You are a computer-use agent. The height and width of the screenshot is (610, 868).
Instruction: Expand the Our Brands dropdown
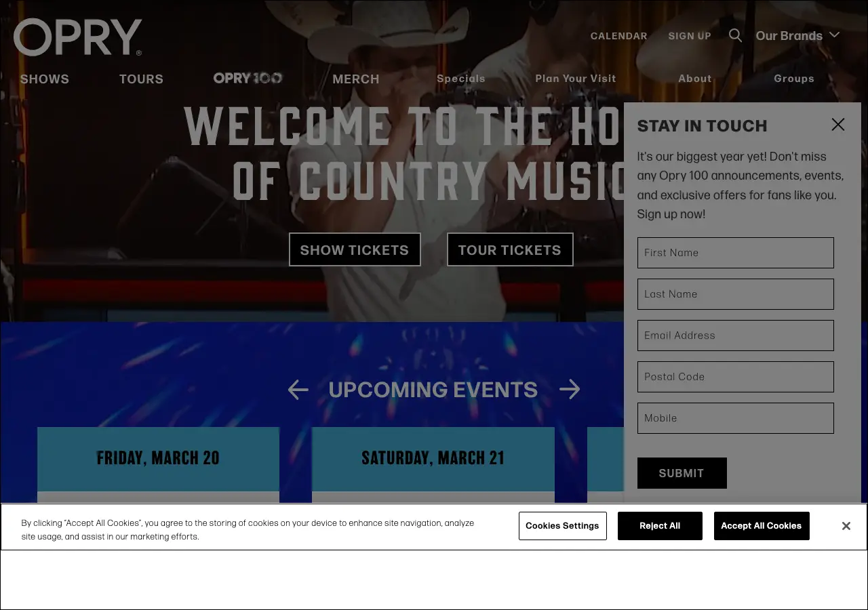point(798,35)
